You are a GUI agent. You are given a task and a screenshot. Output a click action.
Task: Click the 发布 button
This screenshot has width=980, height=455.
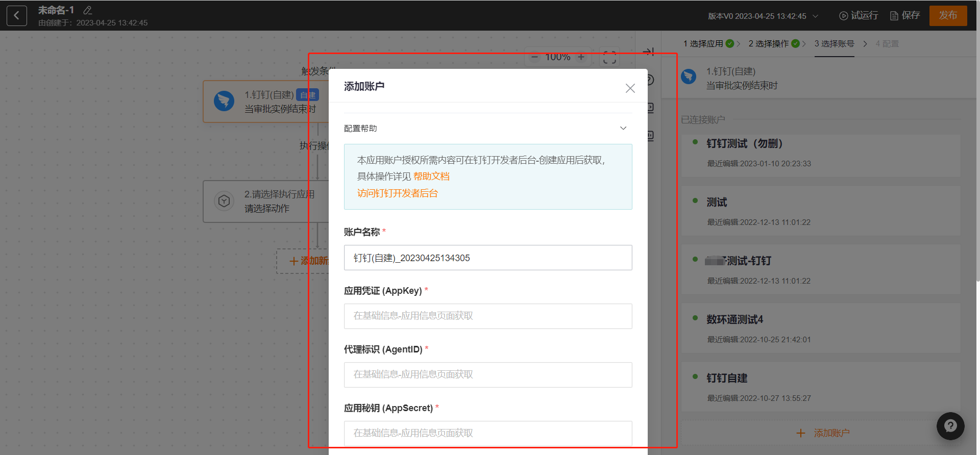tap(948, 16)
